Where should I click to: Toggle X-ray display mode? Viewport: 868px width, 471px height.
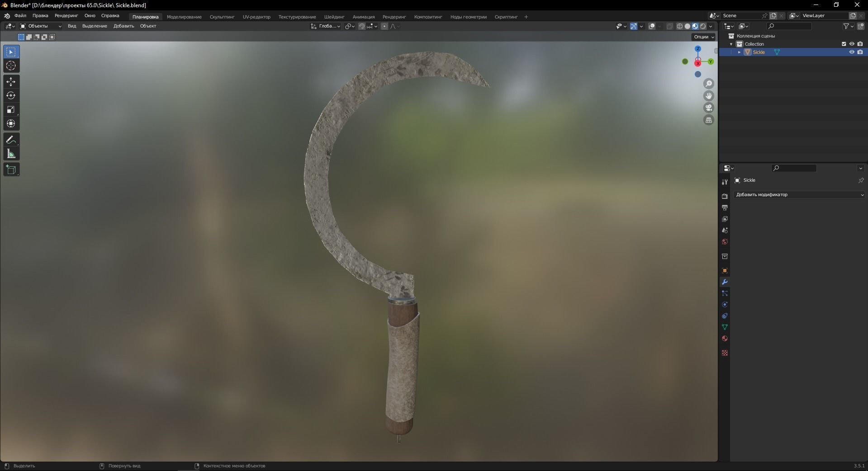[669, 26]
